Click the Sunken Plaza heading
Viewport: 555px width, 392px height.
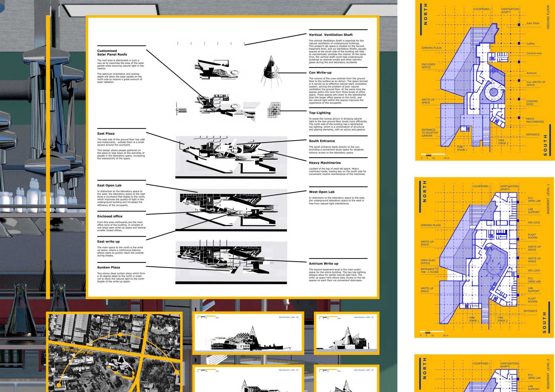pos(108,267)
